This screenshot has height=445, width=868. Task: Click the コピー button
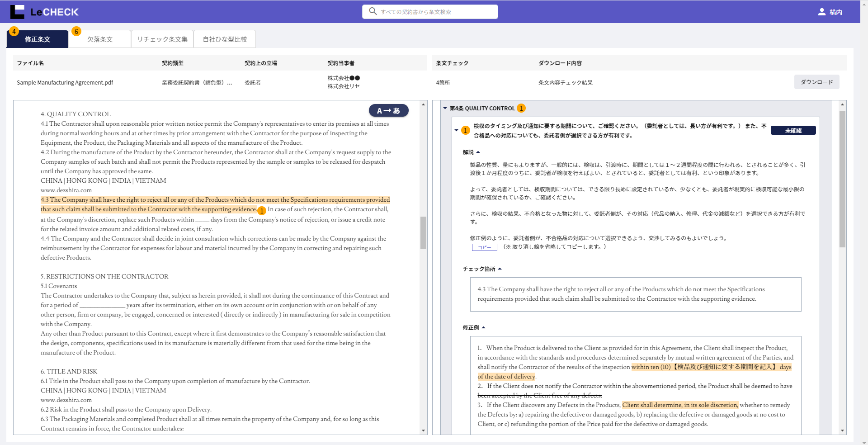pos(484,247)
